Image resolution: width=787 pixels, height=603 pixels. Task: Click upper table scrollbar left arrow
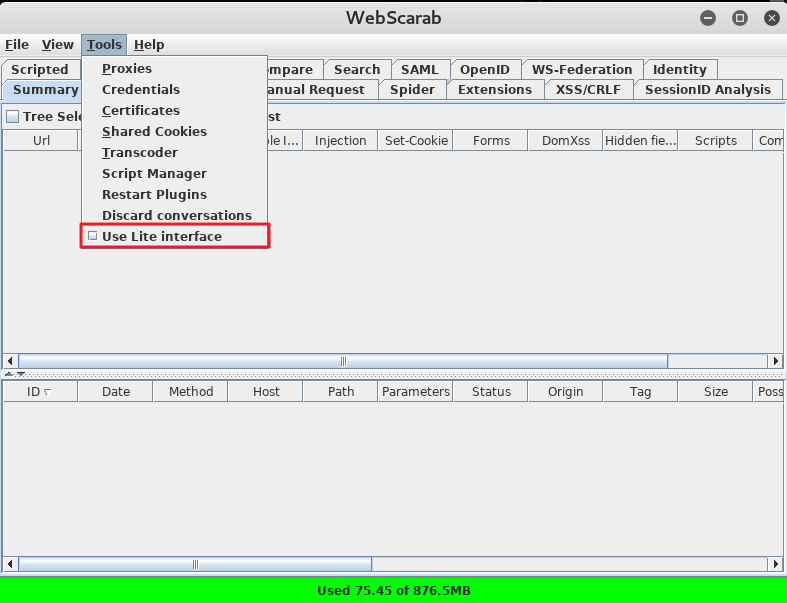[10, 361]
